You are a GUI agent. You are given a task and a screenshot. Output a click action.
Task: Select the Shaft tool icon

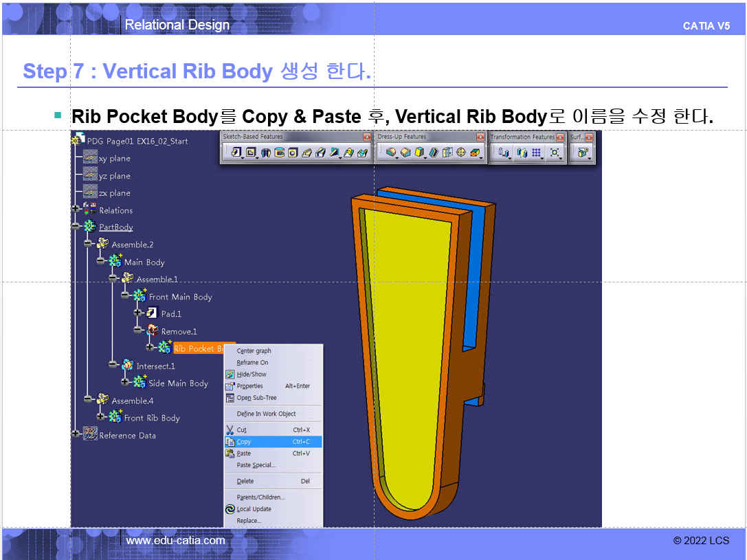(x=265, y=153)
